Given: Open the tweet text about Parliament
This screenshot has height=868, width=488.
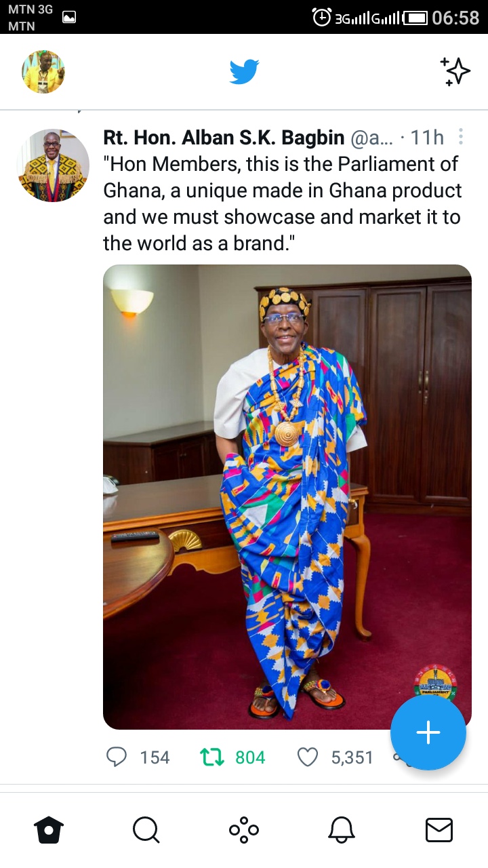Looking at the screenshot, I should 283,203.
